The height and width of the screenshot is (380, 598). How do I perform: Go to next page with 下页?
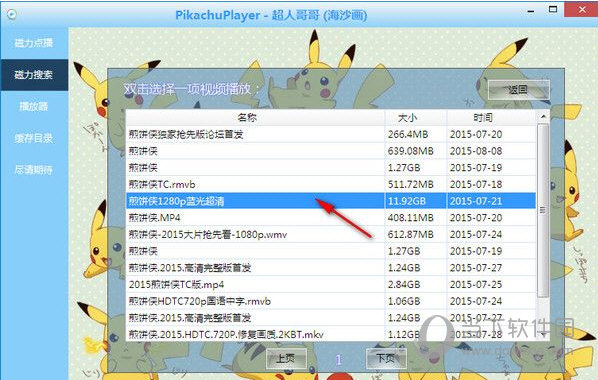tap(386, 358)
